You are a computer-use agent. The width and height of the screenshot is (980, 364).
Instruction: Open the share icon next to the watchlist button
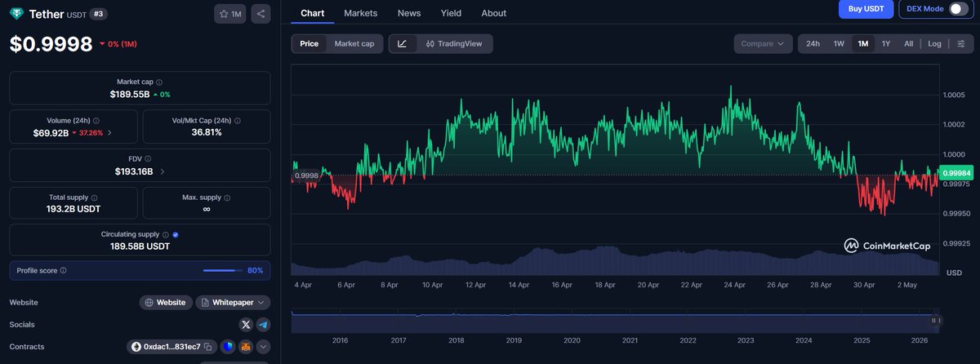(260, 14)
